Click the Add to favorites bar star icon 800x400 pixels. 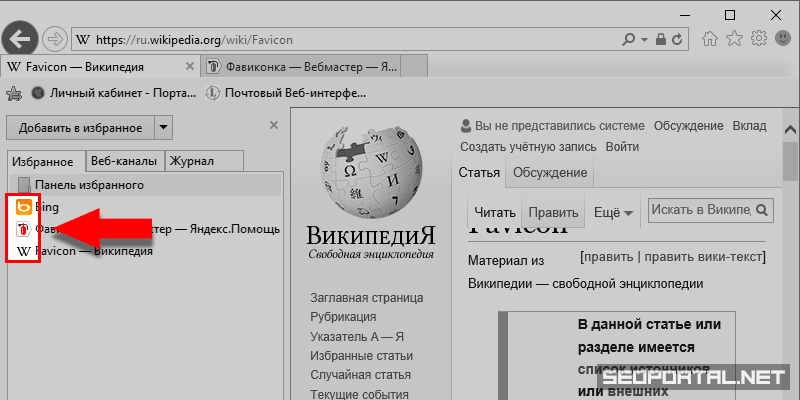coord(14,94)
